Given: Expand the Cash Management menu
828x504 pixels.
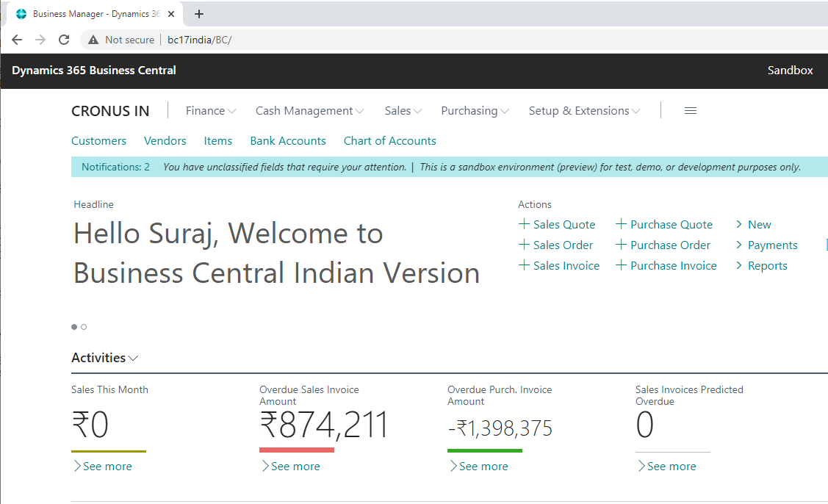Looking at the screenshot, I should pos(310,110).
